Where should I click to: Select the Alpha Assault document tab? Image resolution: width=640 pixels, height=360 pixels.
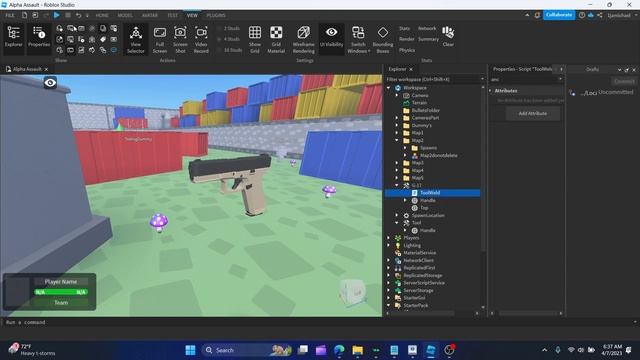click(27, 69)
